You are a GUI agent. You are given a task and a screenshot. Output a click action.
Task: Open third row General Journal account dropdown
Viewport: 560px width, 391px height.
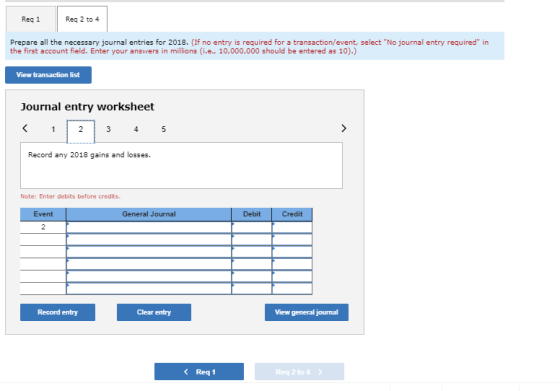pyautogui.click(x=149, y=252)
